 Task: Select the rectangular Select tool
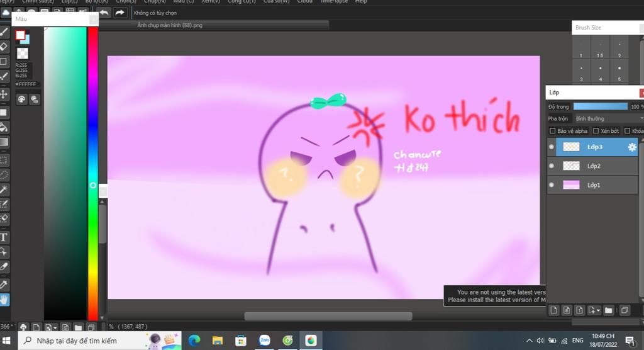coord(4,160)
